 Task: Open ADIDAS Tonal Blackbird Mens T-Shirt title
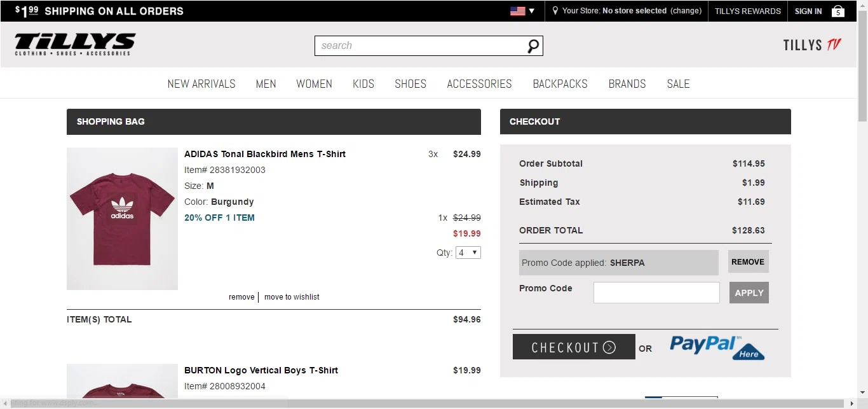click(265, 154)
